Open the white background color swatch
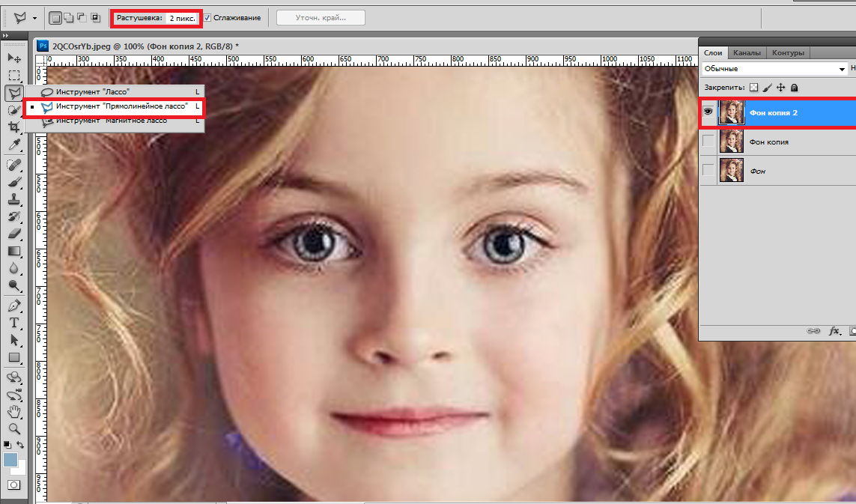Viewport: 856px width, 504px height. pyautogui.click(x=20, y=469)
